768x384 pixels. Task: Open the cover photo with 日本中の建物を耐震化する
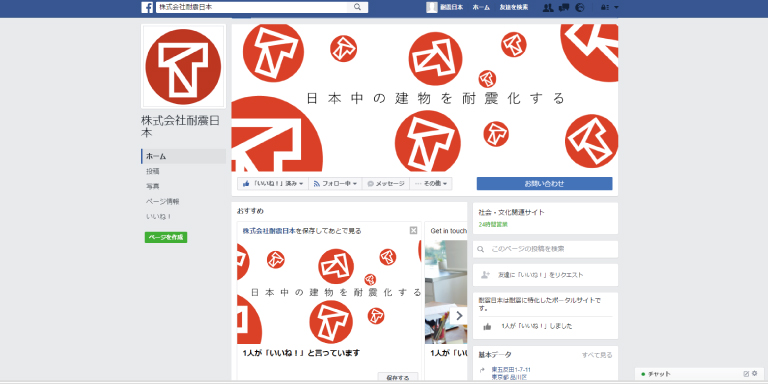(425, 97)
